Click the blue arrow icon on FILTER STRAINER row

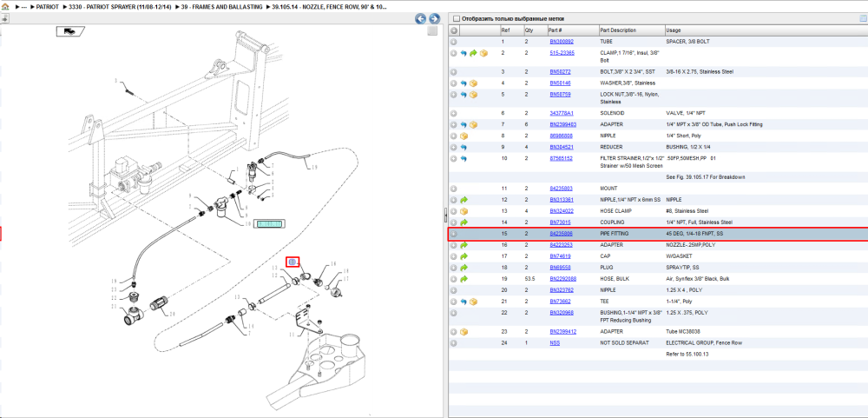464,158
